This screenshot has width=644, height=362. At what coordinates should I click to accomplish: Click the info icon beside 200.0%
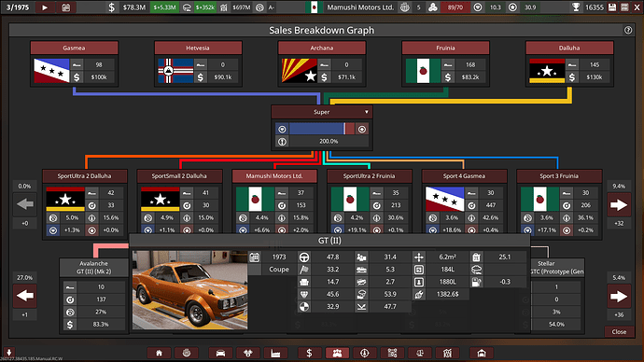282,141
